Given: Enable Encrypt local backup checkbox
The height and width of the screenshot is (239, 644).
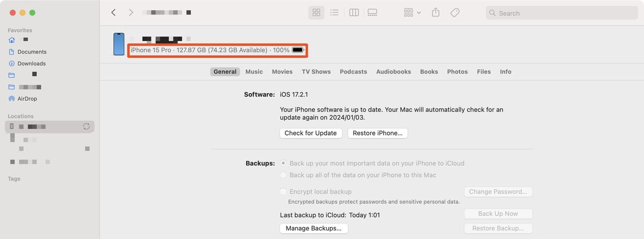Looking at the screenshot, I should pos(283,192).
